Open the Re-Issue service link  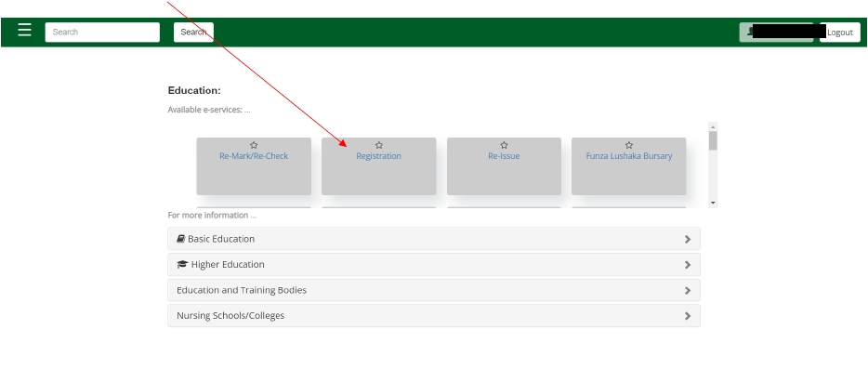tap(504, 156)
